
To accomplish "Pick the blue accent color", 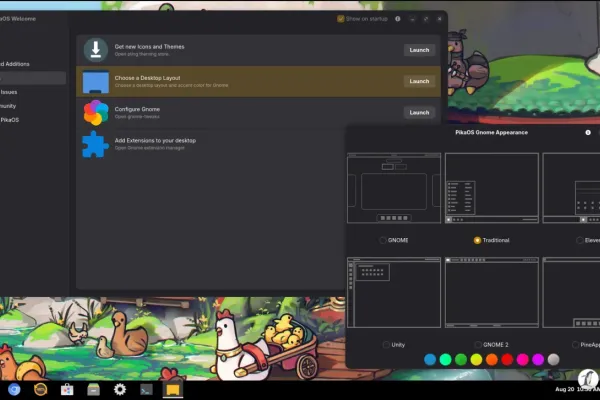I will [x=430, y=359].
